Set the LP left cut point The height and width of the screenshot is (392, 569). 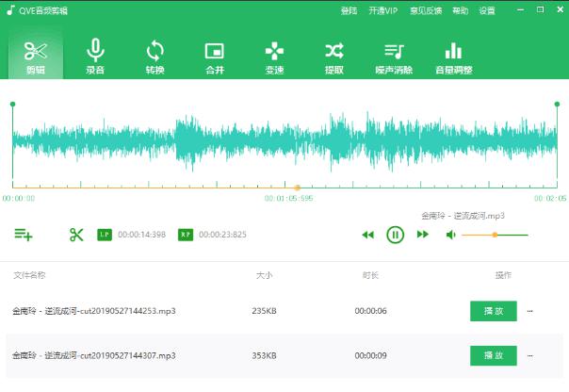(105, 235)
